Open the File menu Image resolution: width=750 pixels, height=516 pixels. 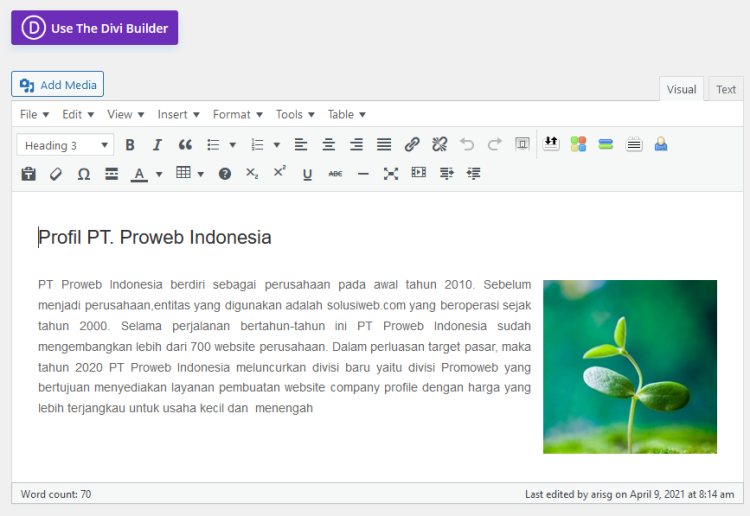pyautogui.click(x=34, y=114)
